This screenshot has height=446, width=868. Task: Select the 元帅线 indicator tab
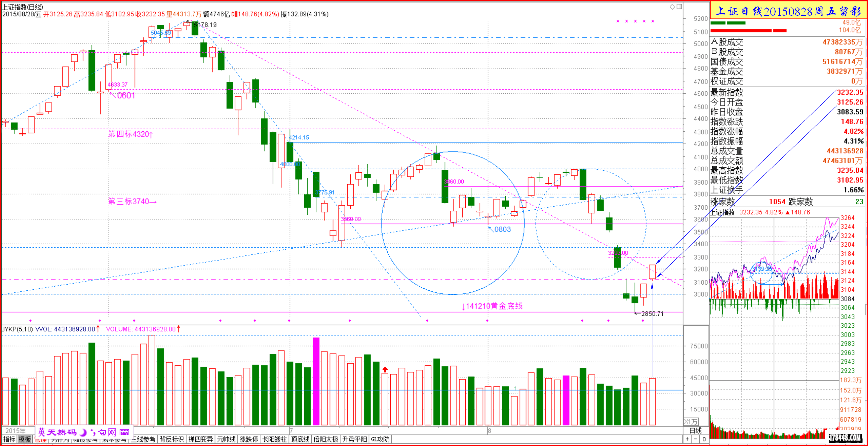click(226, 440)
